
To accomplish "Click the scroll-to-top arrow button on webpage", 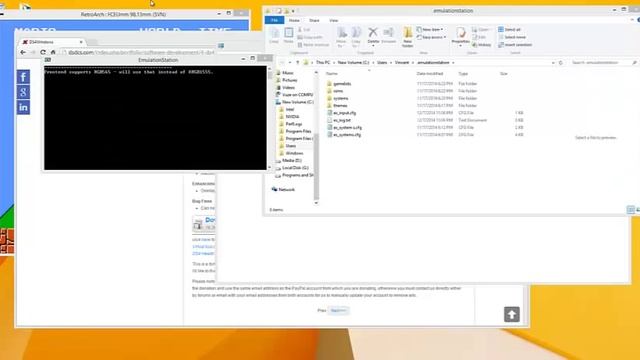I will click(511, 314).
